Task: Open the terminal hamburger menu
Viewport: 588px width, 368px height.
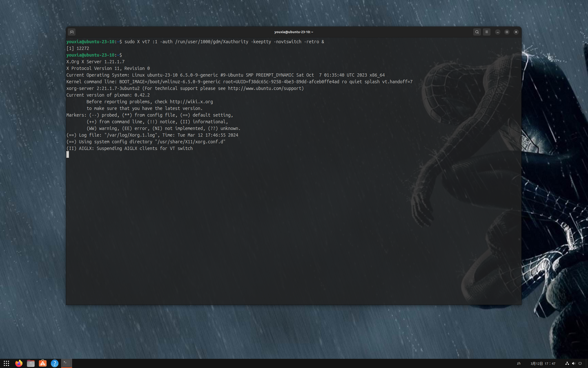Action: click(x=486, y=31)
